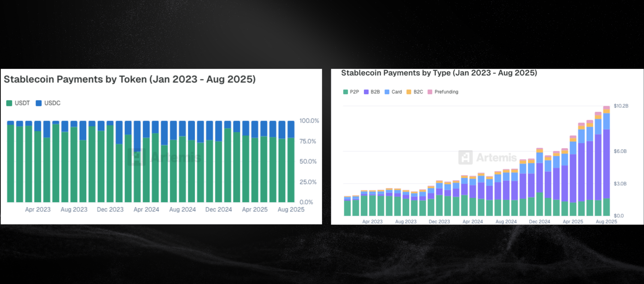Viewport: 644px width, 284px height.
Task: Click the 100.0% axis label
Action: (309, 121)
